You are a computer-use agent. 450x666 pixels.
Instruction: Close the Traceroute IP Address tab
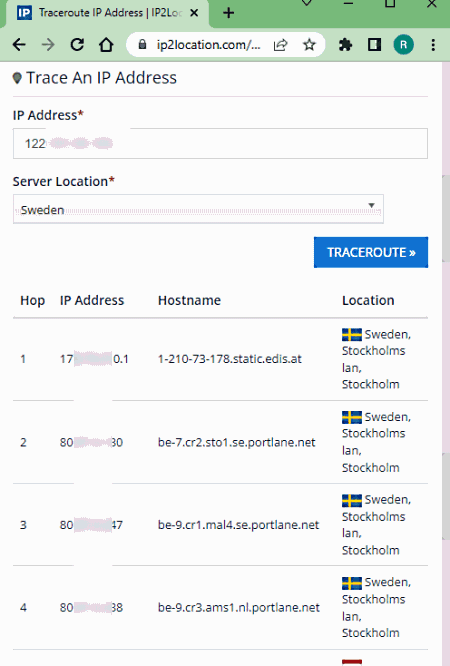194,13
